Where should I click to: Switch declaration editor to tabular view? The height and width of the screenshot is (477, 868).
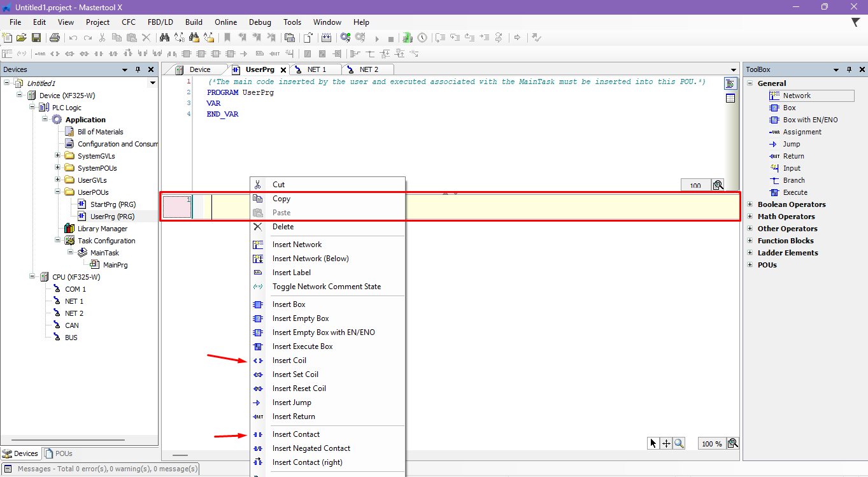pos(730,98)
